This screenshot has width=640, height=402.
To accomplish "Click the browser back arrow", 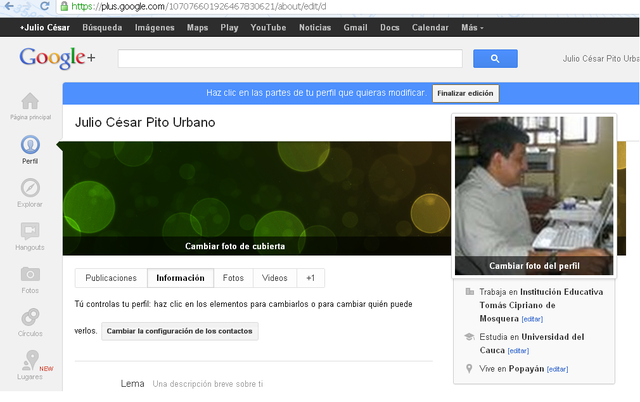I will tap(9, 6).
